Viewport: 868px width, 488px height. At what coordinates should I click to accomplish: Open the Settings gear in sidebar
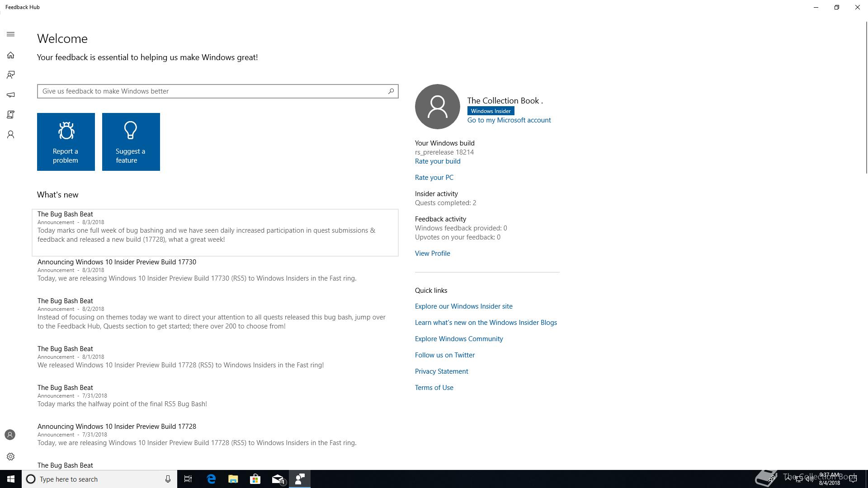tap(10, 457)
